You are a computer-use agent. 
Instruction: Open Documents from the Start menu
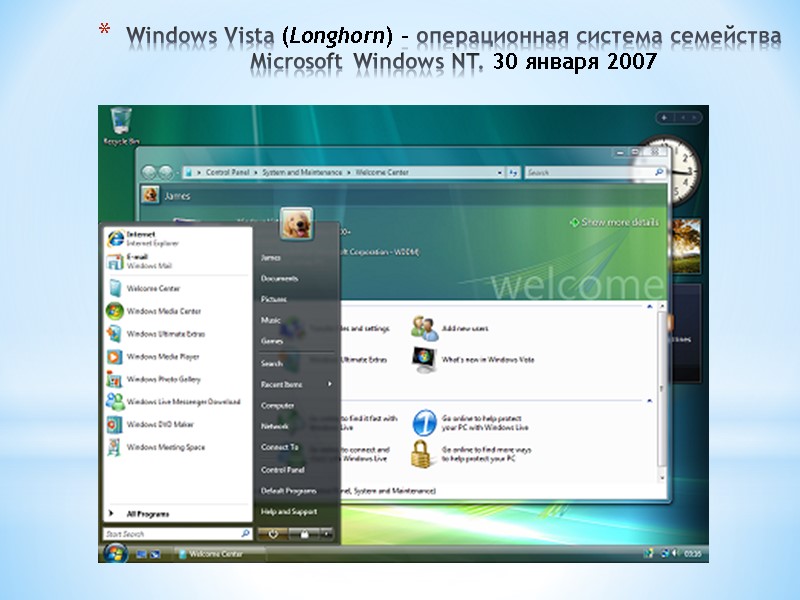point(278,278)
